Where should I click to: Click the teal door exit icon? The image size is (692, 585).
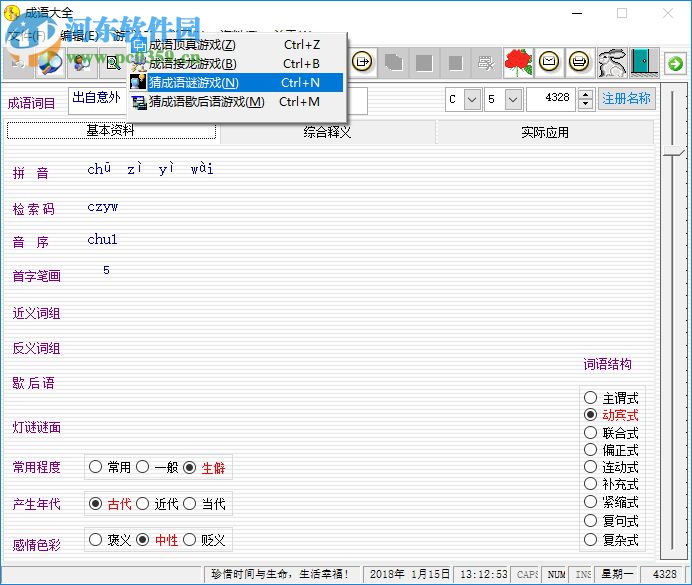(644, 63)
